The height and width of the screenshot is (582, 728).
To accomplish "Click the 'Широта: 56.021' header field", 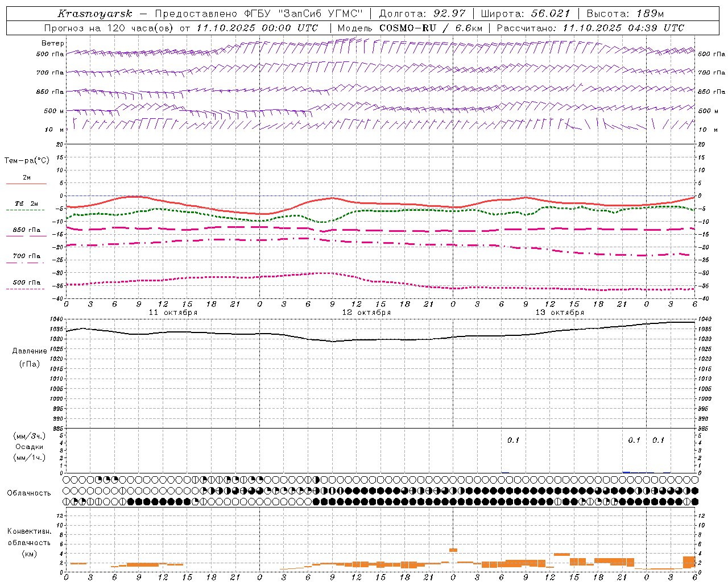I will point(527,14).
